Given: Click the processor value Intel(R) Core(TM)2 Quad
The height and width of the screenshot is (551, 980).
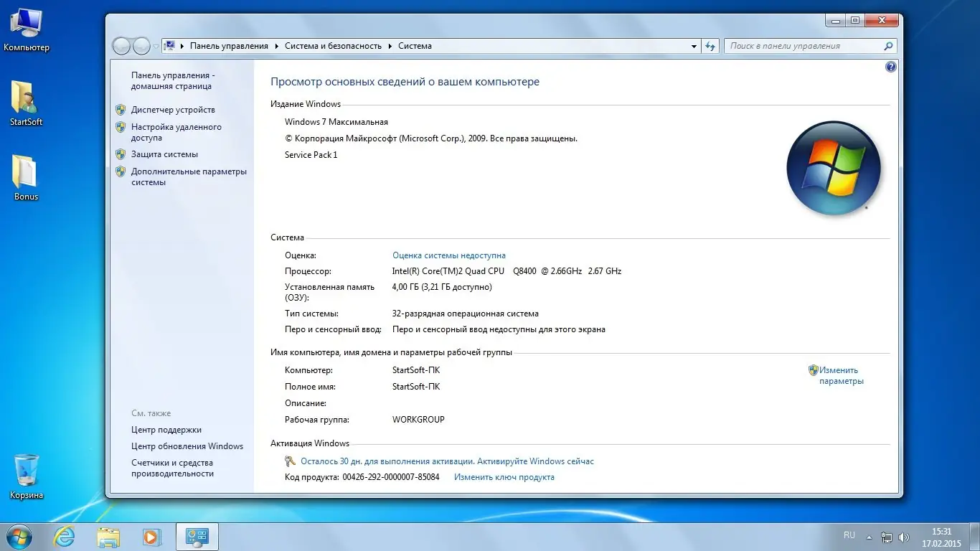Looking at the screenshot, I should point(507,271).
